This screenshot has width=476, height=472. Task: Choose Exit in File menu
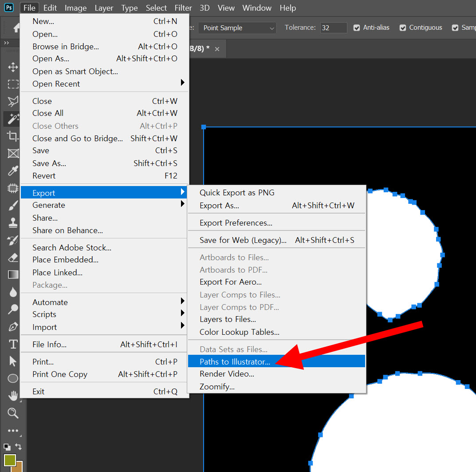tap(105, 391)
